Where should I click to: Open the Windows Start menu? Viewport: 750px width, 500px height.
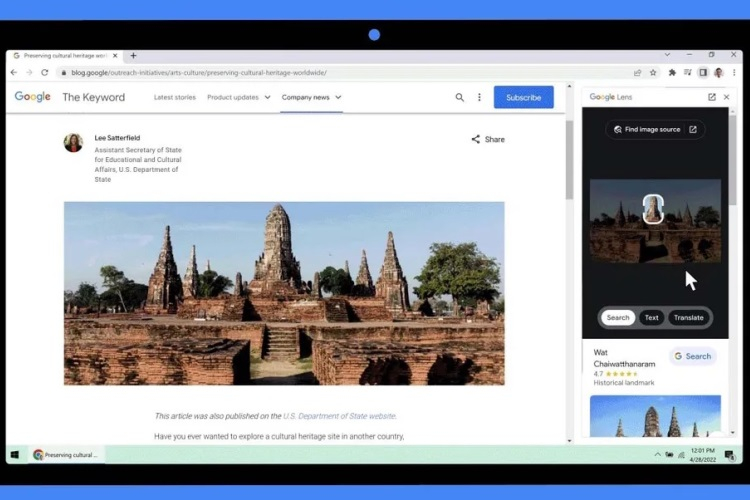tap(15, 455)
